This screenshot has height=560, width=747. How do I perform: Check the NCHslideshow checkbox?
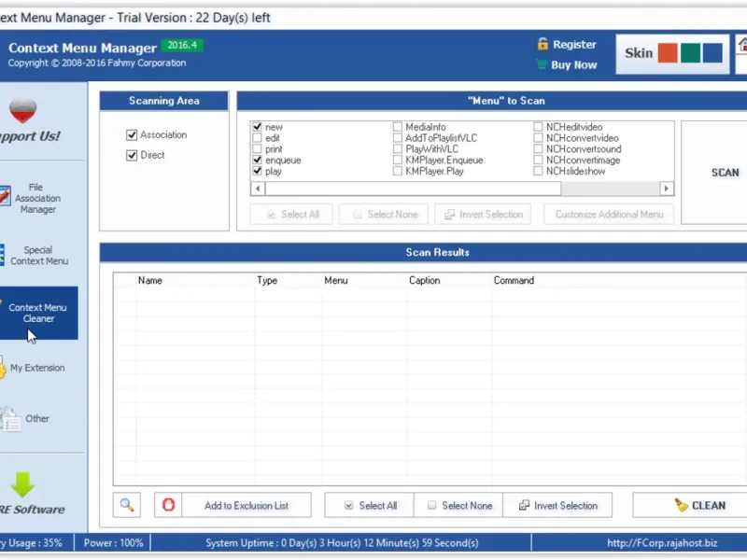538,171
